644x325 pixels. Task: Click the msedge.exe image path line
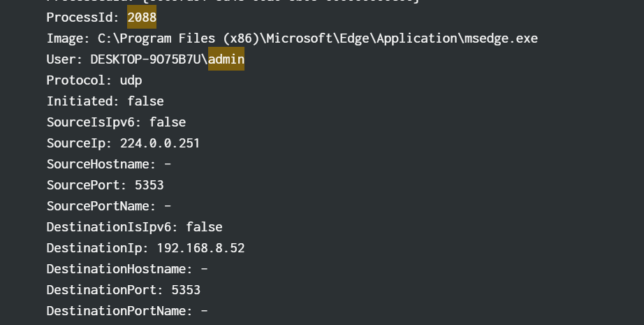point(292,38)
